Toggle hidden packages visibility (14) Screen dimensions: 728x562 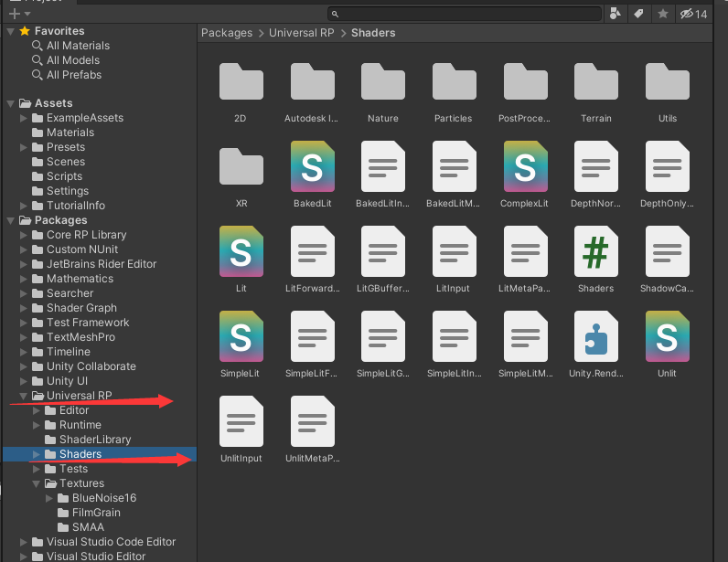pyautogui.click(x=693, y=14)
